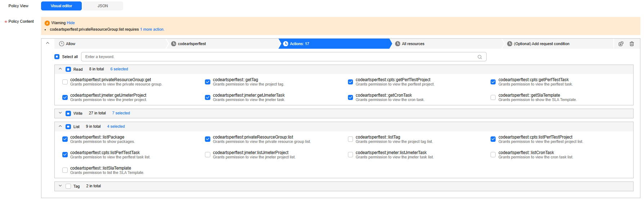Click the All resources step icon

(x=398, y=44)
